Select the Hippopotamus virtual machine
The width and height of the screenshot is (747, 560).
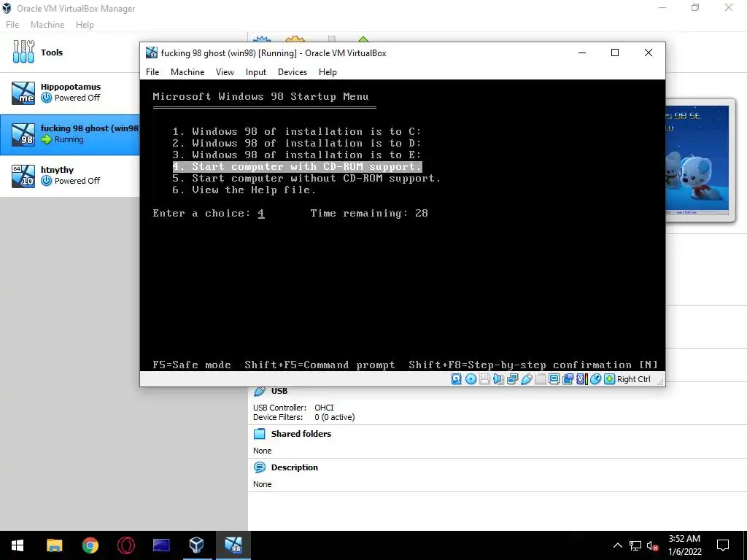click(69, 93)
